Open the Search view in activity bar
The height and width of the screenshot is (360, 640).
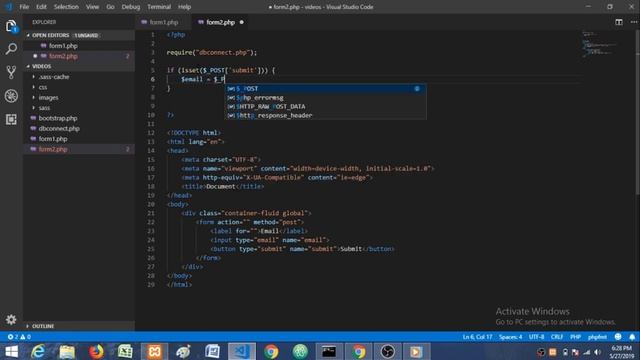(x=11, y=49)
